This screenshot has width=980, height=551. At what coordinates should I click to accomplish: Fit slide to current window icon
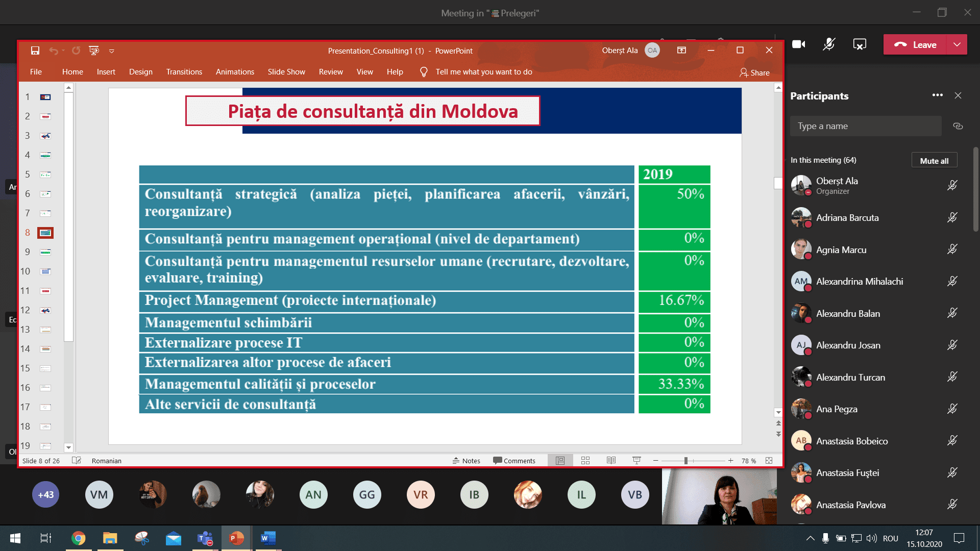[769, 461]
